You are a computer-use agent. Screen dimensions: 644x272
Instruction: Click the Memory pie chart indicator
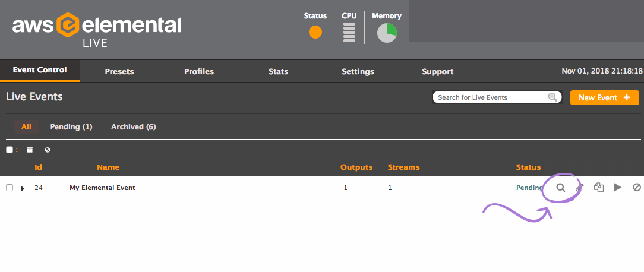click(387, 33)
